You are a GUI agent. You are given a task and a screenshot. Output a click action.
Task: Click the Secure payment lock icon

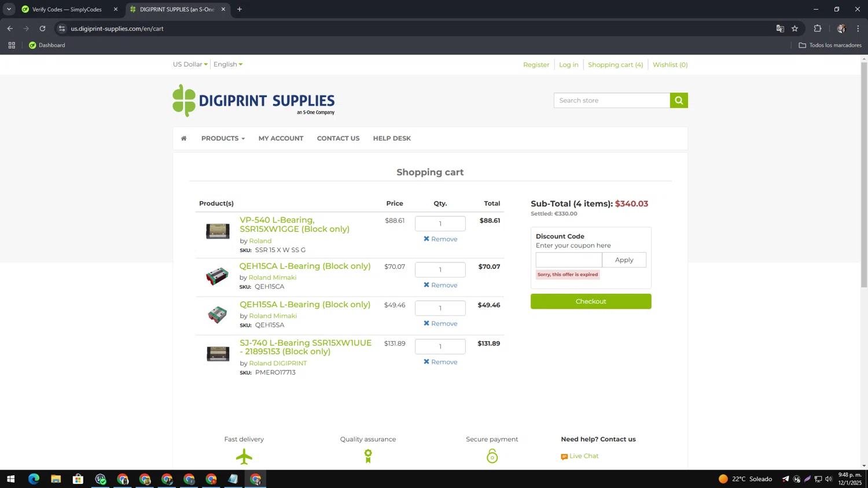point(492,456)
